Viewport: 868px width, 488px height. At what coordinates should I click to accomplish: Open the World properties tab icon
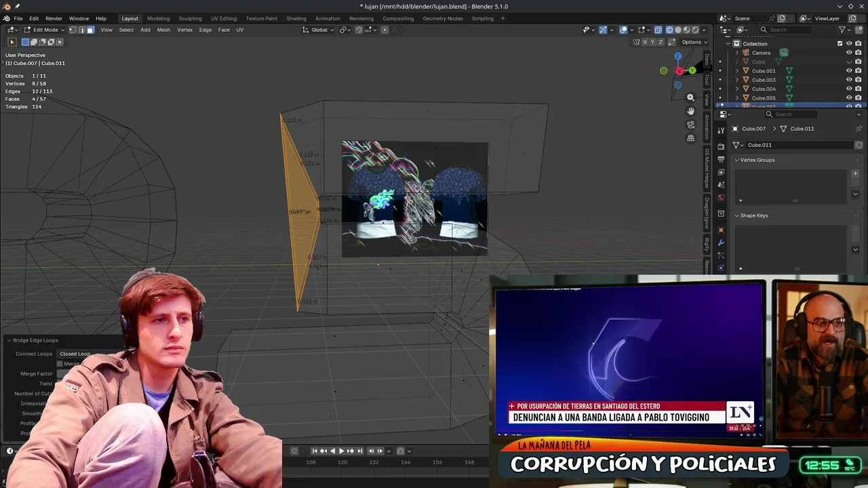[721, 197]
